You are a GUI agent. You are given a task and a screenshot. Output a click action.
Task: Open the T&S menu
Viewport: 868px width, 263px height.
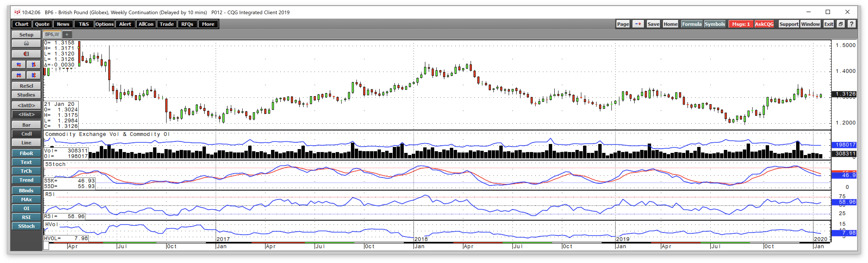84,24
